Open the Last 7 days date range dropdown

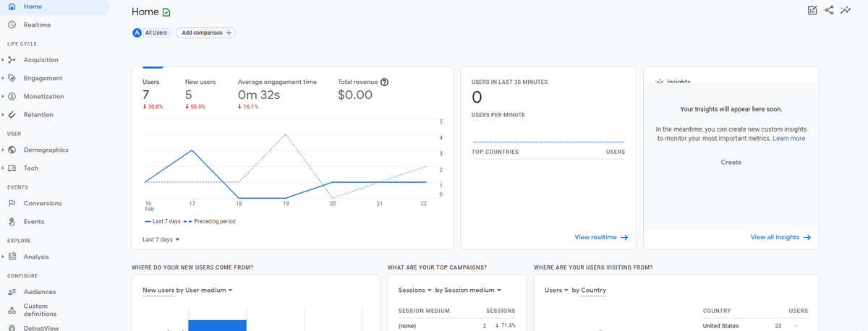pos(161,239)
